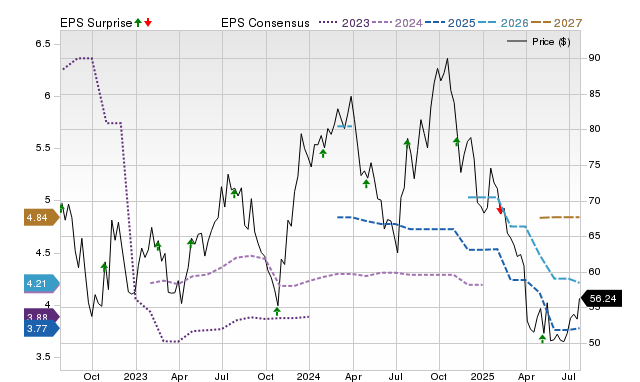Image resolution: width=640 pixels, height=382 pixels.
Task: Click the red down arrow in EPS Surprise legend
Action: click(x=148, y=22)
